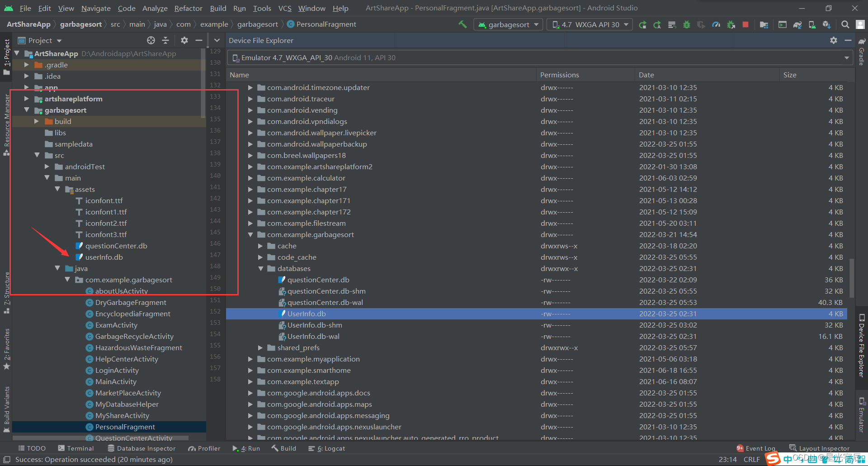This screenshot has width=868, height=466.
Task: Click the Make Project hammer icon
Action: (462, 24)
